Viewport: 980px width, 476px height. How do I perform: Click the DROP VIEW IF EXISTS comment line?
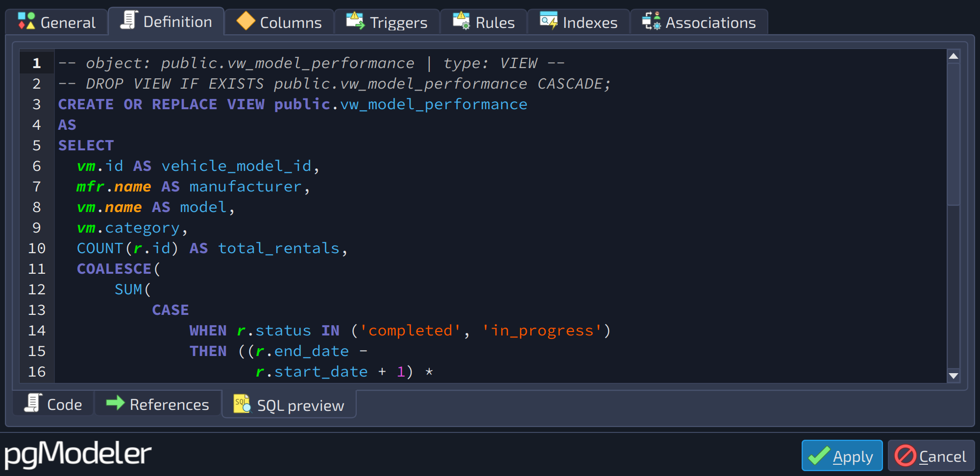[335, 84]
